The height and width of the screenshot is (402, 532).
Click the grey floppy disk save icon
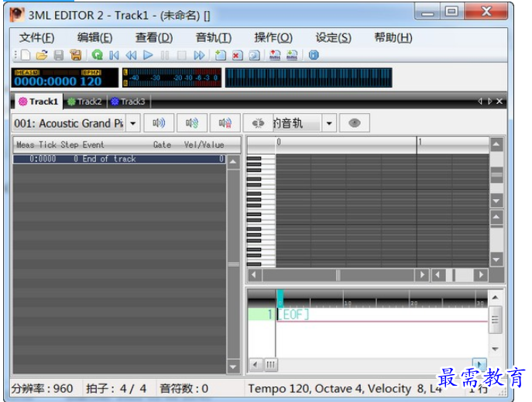59,55
